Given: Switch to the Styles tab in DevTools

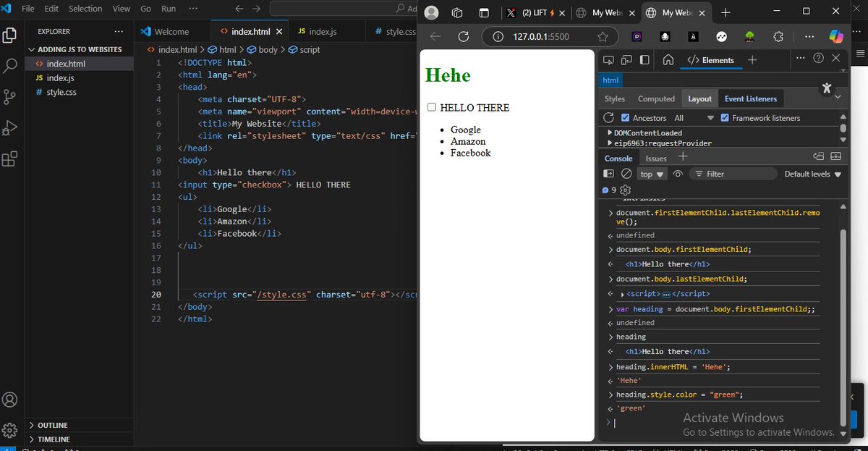Looking at the screenshot, I should point(615,98).
